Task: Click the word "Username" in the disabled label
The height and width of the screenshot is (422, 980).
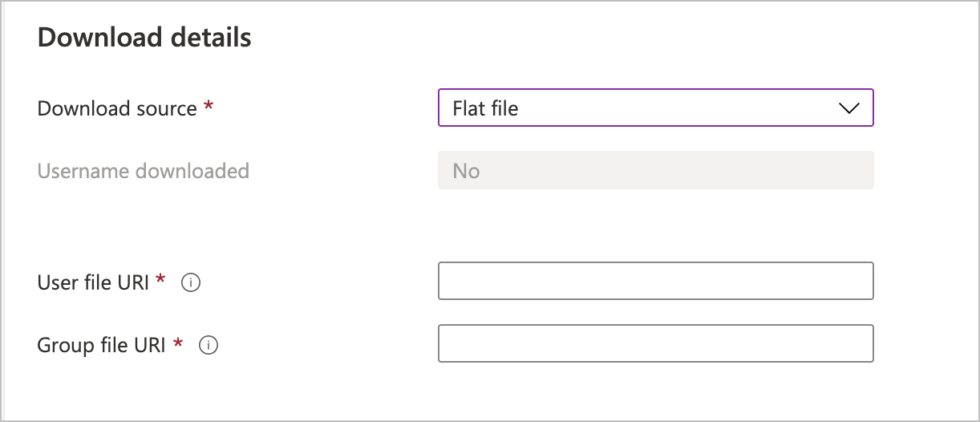Action: [x=83, y=171]
